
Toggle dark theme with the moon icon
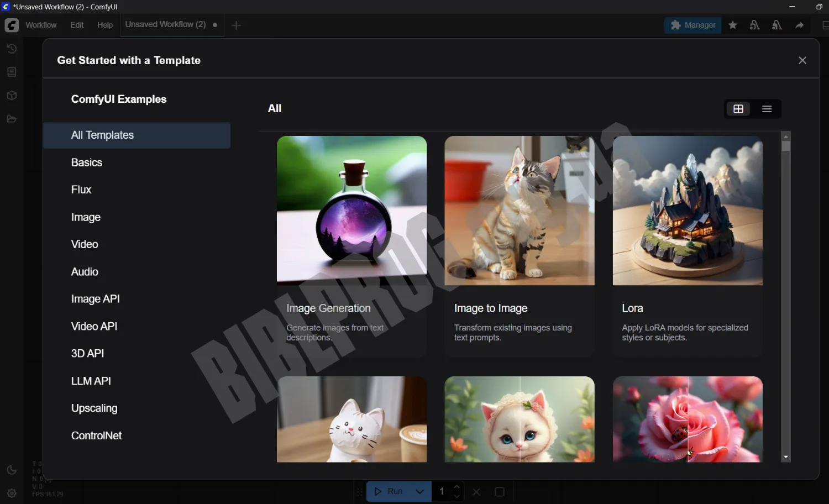coord(12,470)
